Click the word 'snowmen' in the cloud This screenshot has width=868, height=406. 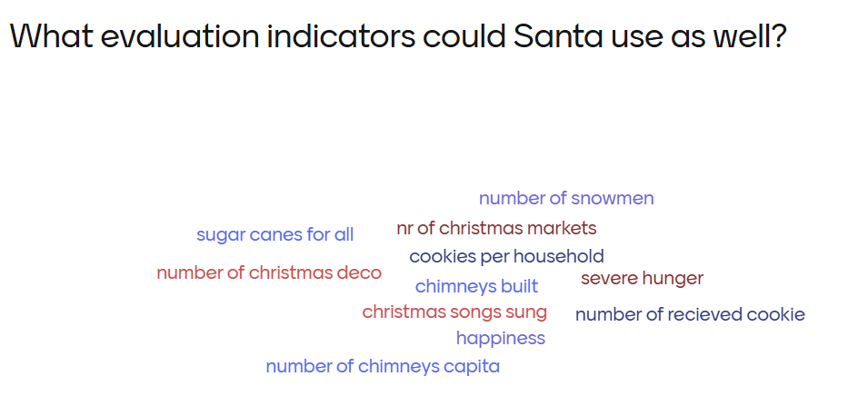(x=617, y=198)
